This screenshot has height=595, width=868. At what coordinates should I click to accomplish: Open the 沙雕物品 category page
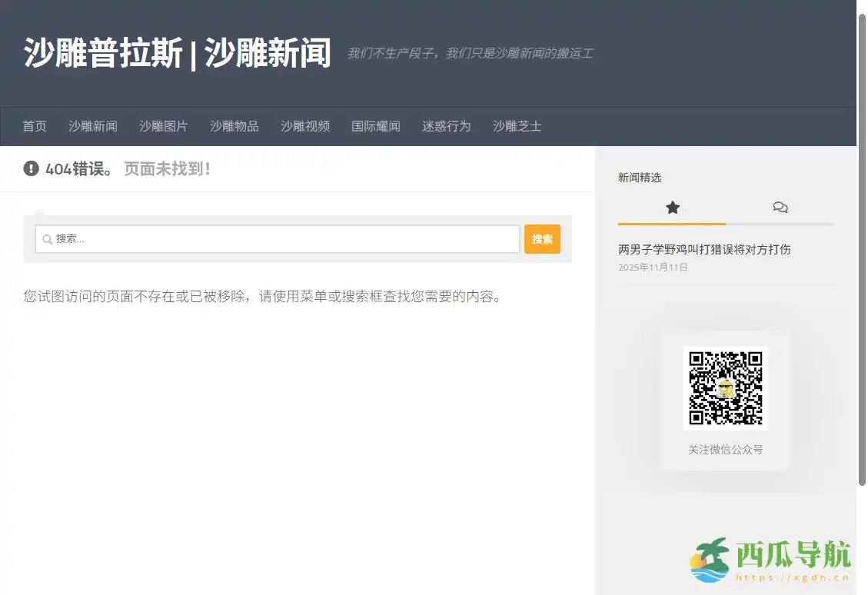(x=234, y=126)
